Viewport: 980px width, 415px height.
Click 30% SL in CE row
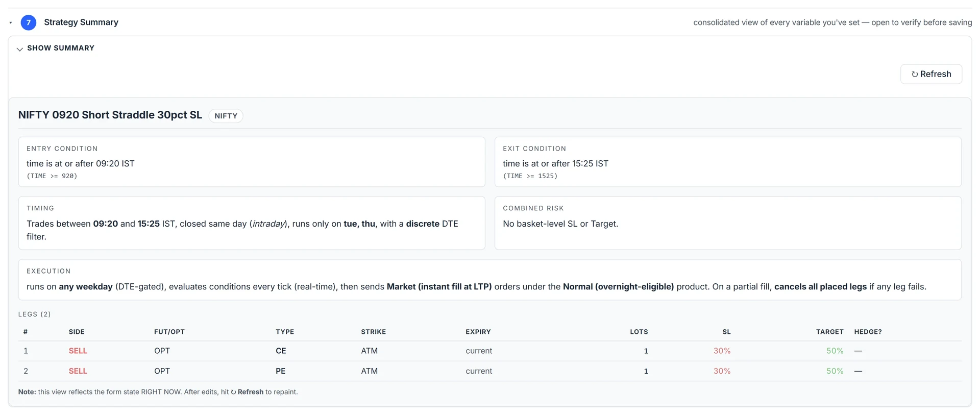coord(722,351)
